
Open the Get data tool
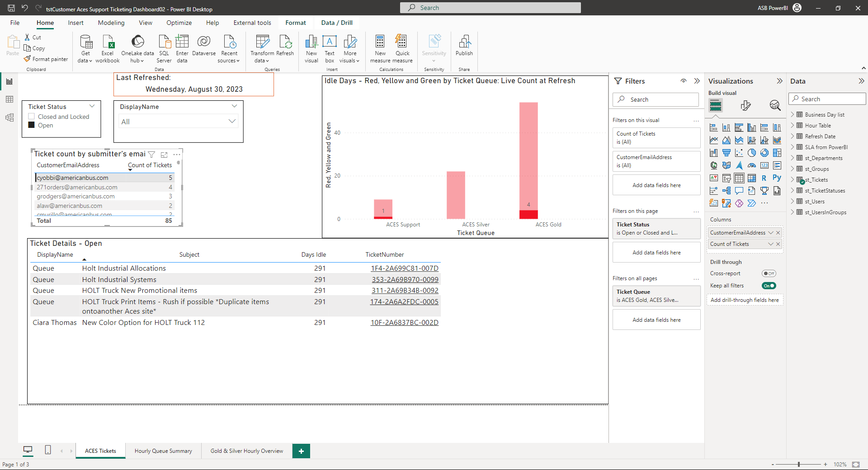point(85,48)
